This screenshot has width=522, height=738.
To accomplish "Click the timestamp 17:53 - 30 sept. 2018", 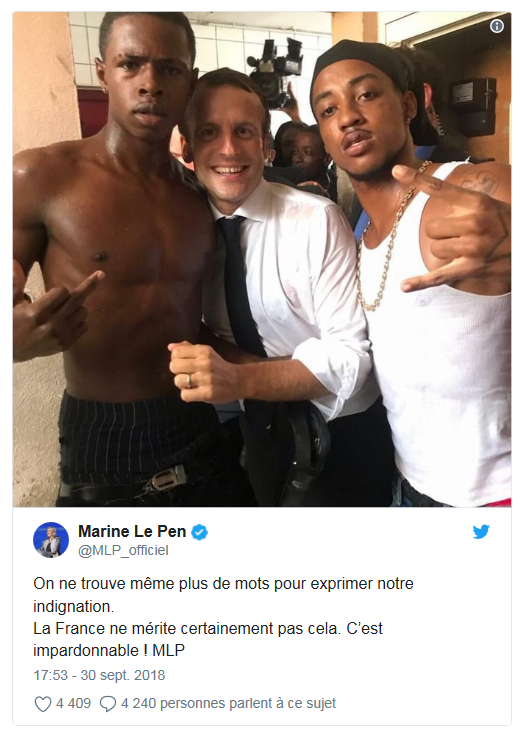I will coord(99,675).
